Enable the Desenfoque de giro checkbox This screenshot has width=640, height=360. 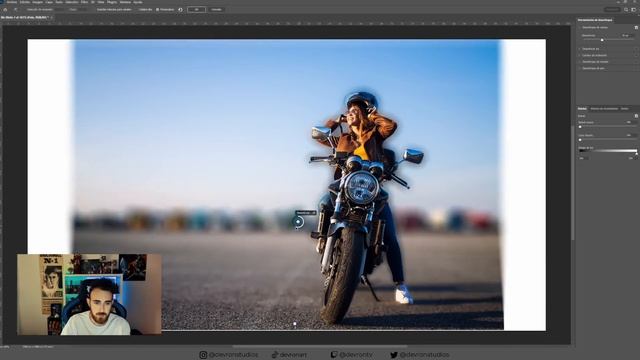636,69
